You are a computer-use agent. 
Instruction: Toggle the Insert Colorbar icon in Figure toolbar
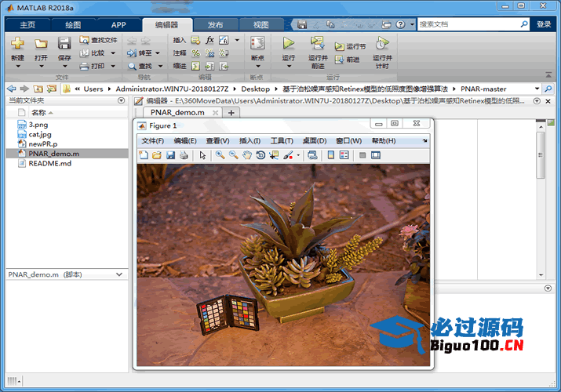point(330,155)
